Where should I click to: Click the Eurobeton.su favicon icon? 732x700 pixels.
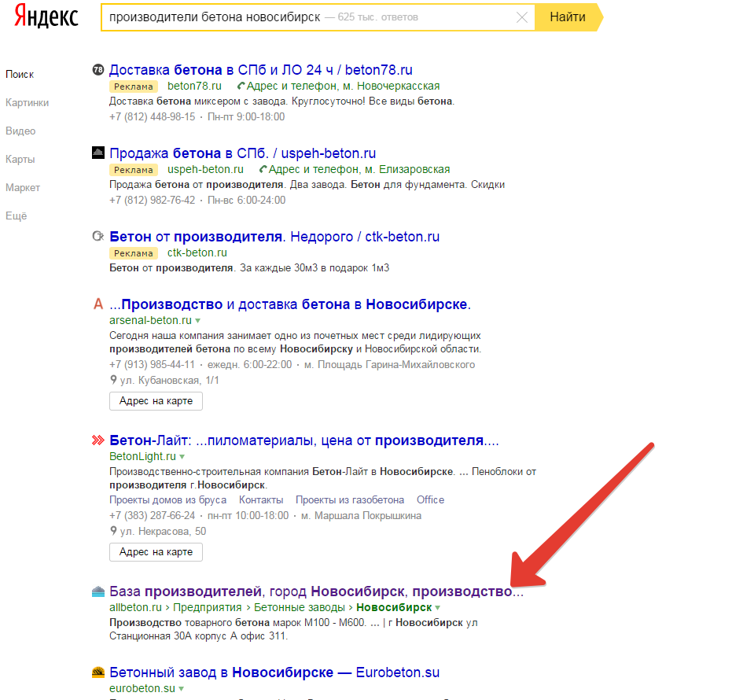(x=98, y=672)
